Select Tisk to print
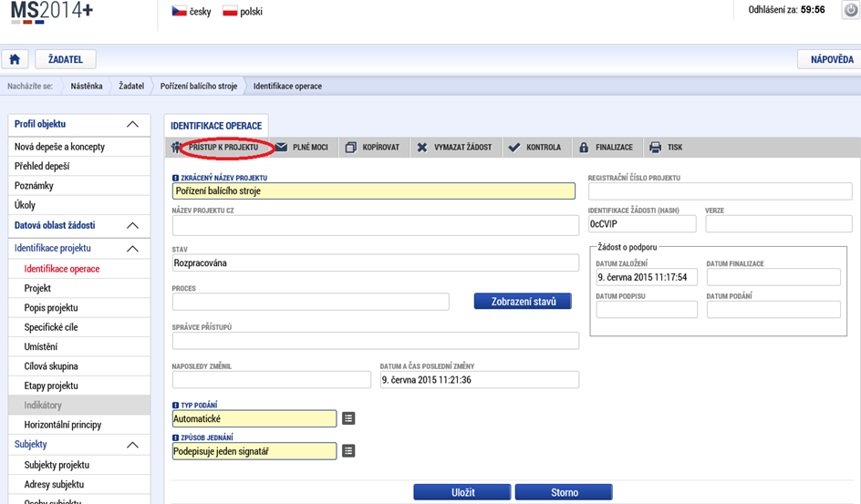 coord(675,147)
